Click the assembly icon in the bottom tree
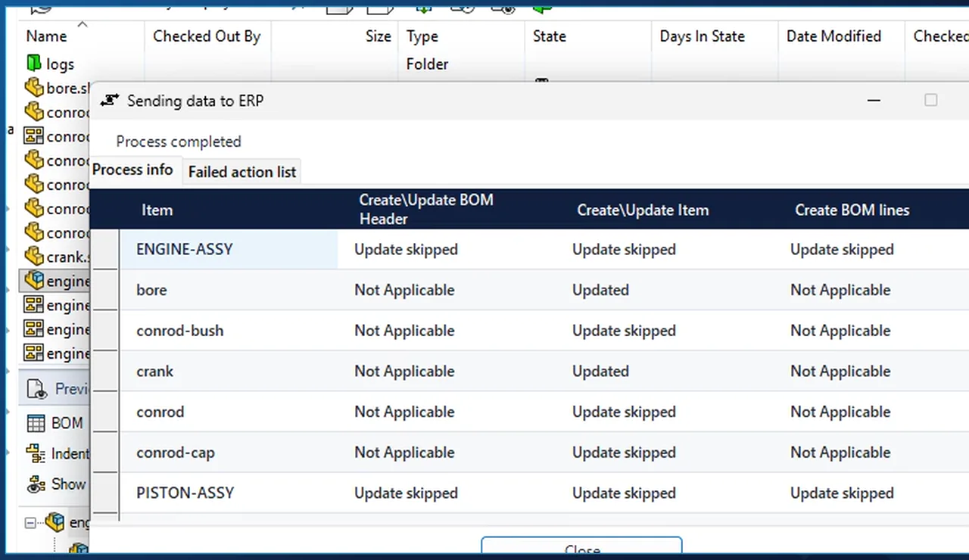The width and height of the screenshot is (969, 560). coord(55,521)
